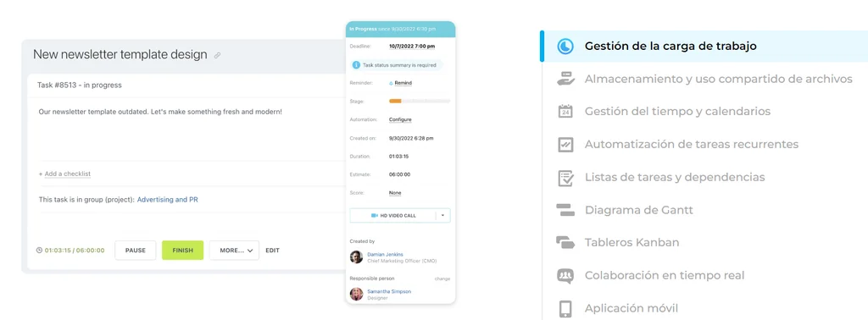Screen dimensions: 868x320
Task: Open the Advertising and PR project link
Action: 168,200
